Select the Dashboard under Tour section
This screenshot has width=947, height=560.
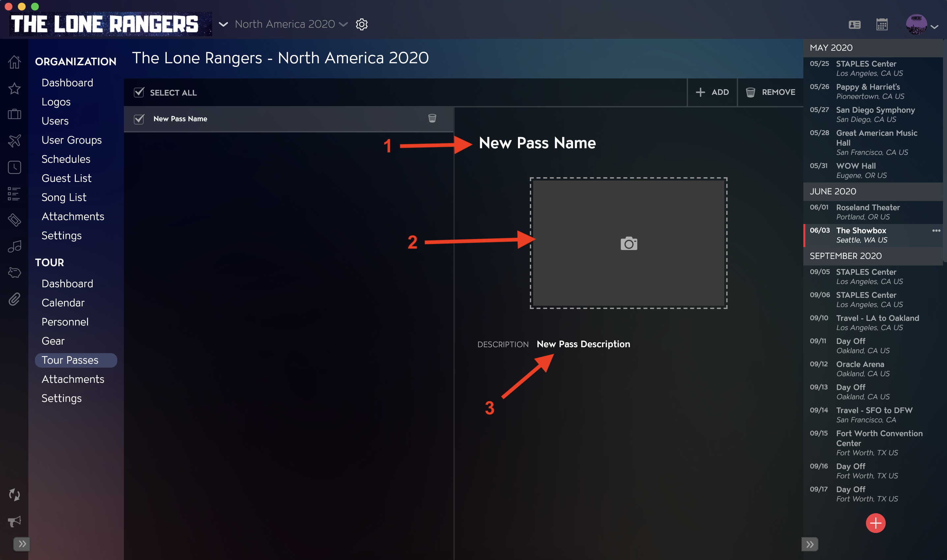point(67,283)
